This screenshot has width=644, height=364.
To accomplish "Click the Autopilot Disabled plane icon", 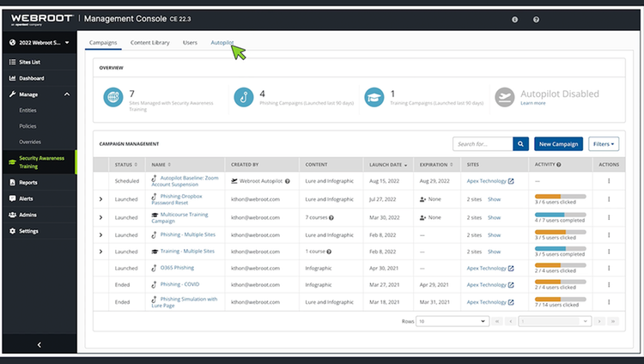I will (x=505, y=97).
